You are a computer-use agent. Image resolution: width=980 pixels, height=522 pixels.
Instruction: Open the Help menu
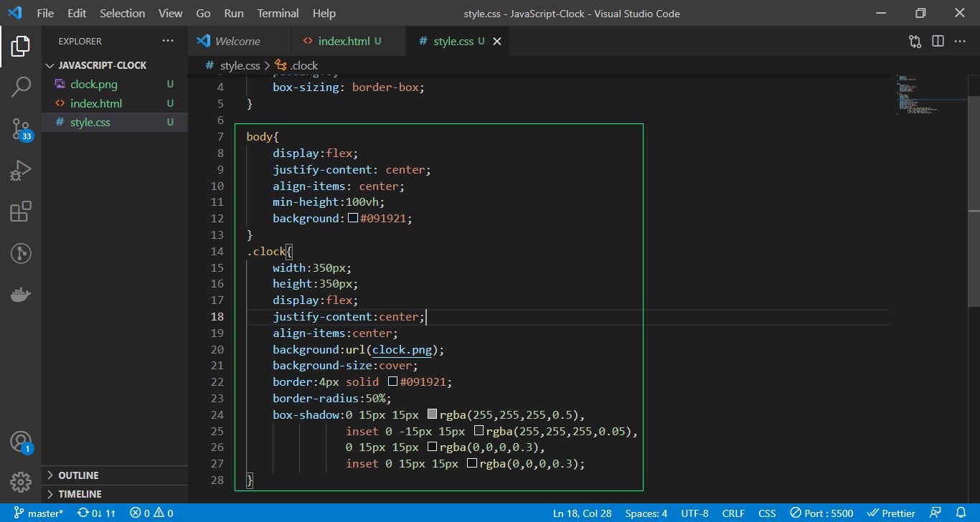coord(324,13)
